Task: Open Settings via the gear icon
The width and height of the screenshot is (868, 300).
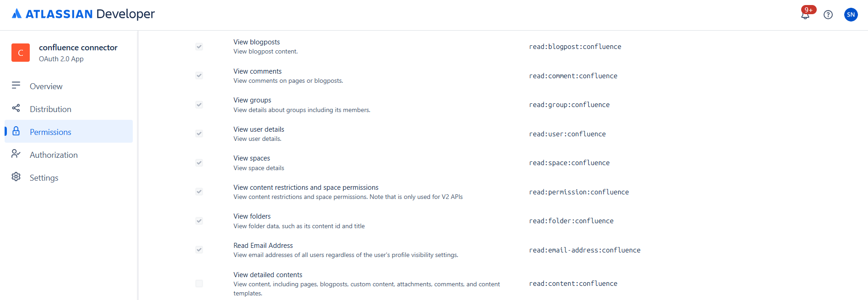Action: pyautogui.click(x=16, y=177)
